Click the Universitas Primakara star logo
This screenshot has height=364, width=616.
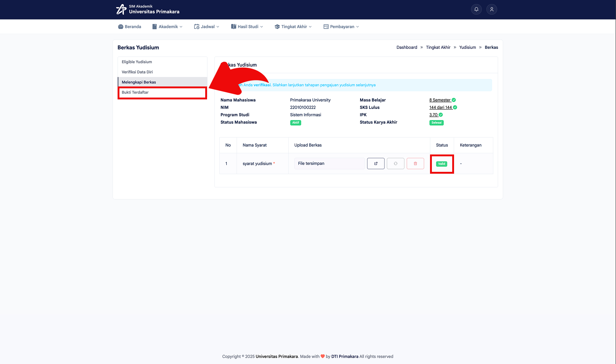click(x=121, y=9)
